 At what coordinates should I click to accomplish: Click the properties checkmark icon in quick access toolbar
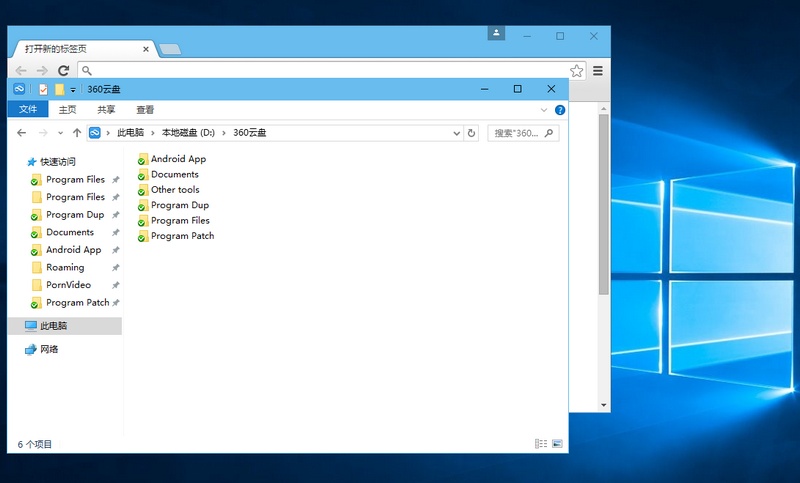(43, 89)
